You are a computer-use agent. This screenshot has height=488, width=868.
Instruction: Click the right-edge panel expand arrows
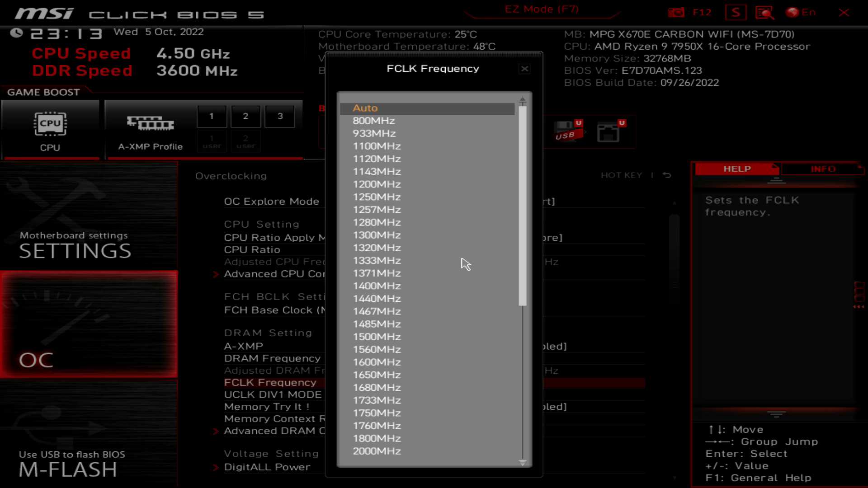click(859, 307)
